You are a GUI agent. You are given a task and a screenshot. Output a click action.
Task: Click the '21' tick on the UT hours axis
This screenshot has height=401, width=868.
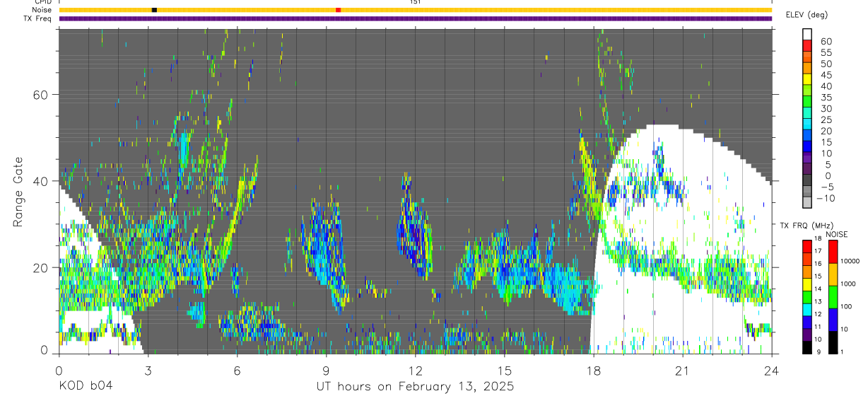[682, 371]
